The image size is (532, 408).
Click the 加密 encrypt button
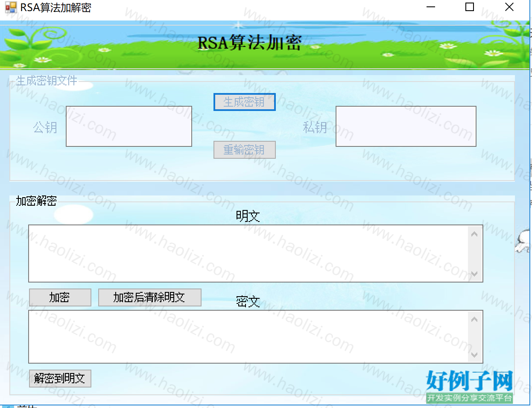(x=60, y=297)
